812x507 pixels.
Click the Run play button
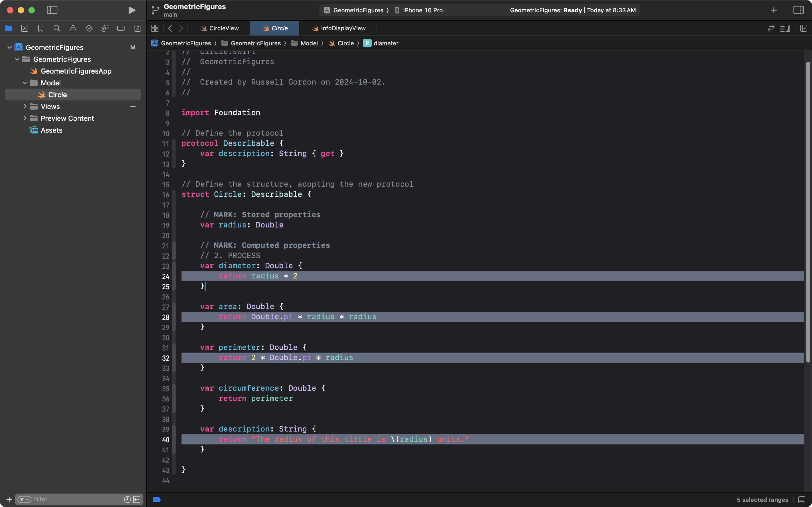coord(132,10)
